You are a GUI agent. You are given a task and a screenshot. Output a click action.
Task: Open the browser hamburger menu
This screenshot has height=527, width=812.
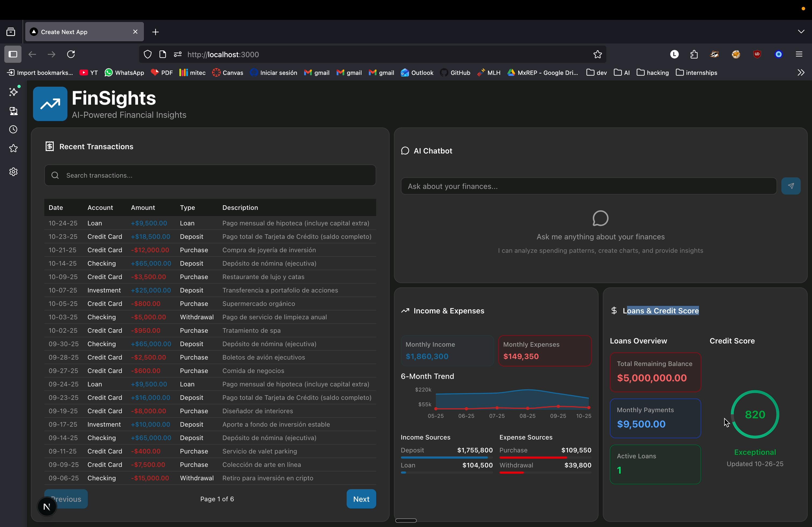pos(799,54)
